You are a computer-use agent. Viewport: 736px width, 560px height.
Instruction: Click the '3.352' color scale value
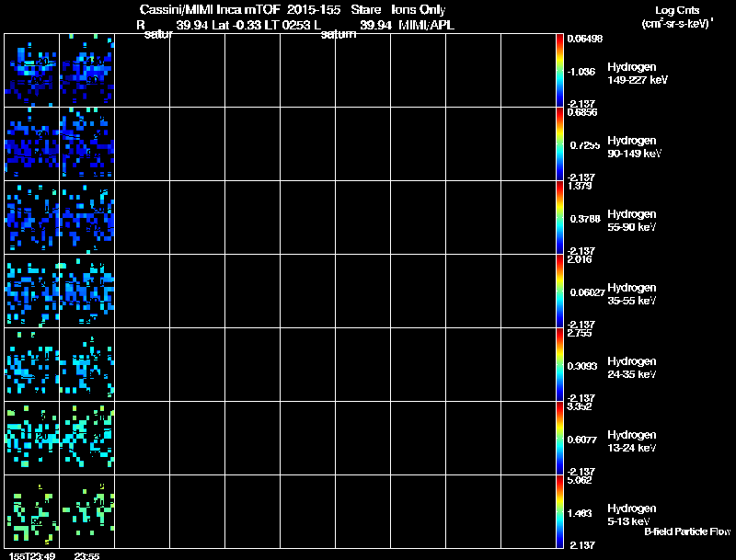coord(580,407)
